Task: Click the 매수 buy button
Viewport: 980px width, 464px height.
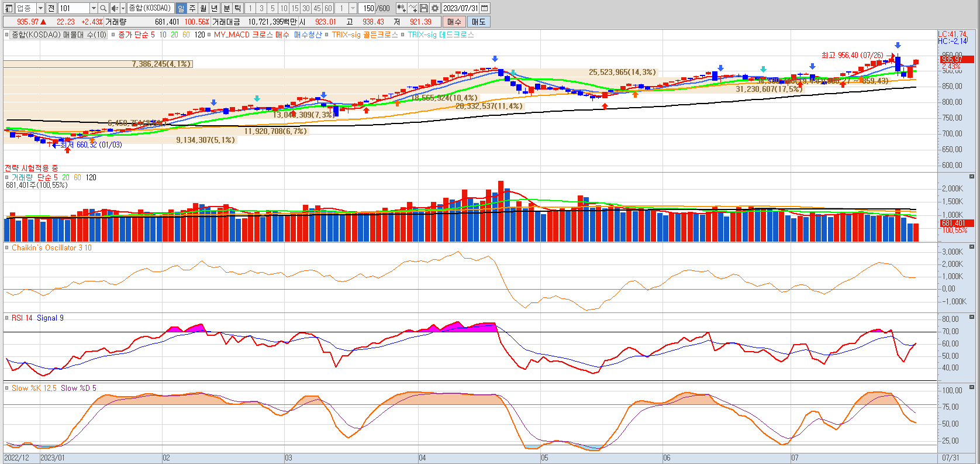Action: click(454, 22)
